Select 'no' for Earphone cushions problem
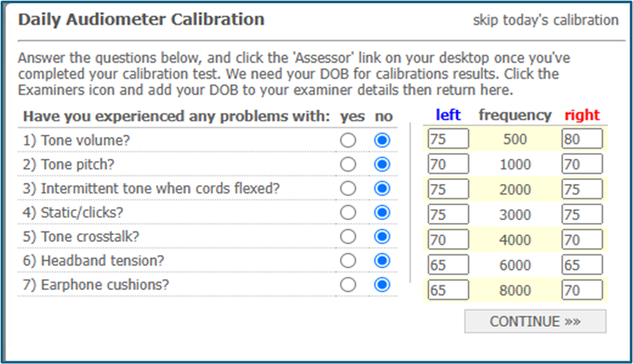This screenshot has width=633, height=364. pyautogui.click(x=383, y=285)
